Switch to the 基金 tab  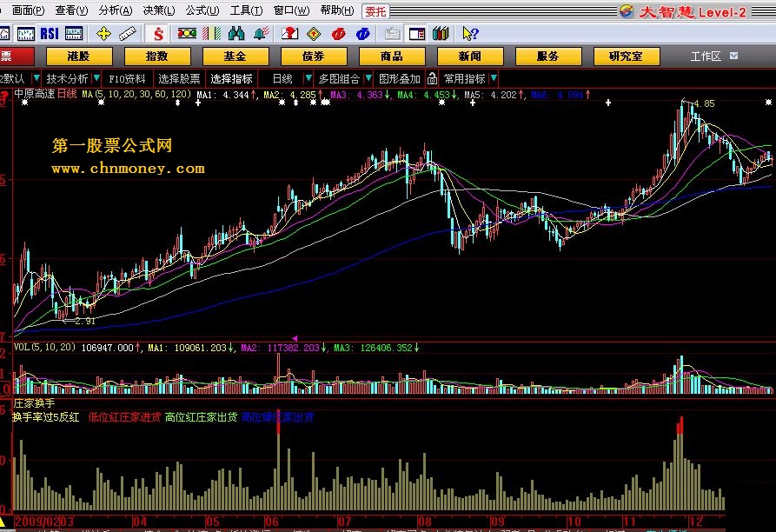click(235, 56)
